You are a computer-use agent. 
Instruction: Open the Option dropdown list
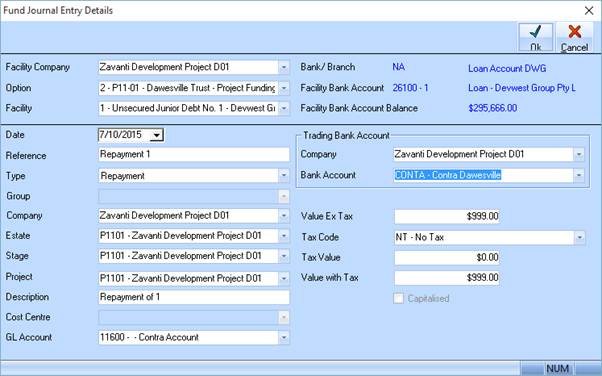click(x=284, y=88)
